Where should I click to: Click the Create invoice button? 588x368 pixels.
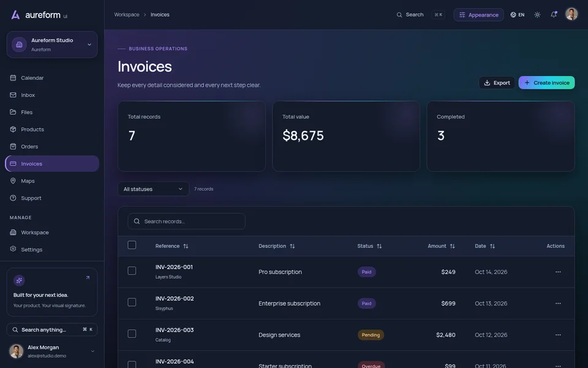(546, 83)
